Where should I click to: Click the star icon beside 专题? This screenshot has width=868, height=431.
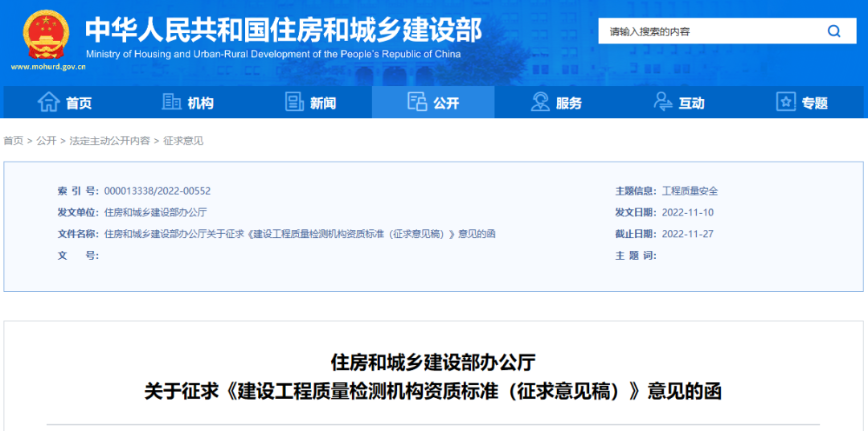[x=785, y=102]
